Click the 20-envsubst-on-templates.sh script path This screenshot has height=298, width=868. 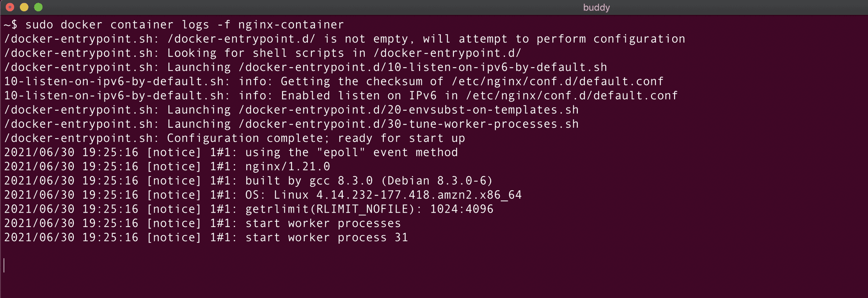point(409,110)
